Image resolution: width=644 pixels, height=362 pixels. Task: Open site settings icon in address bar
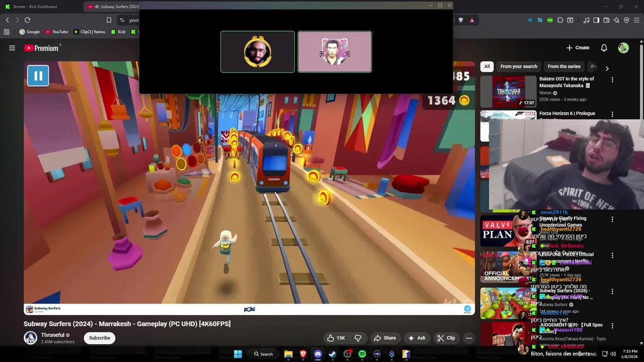click(122, 20)
